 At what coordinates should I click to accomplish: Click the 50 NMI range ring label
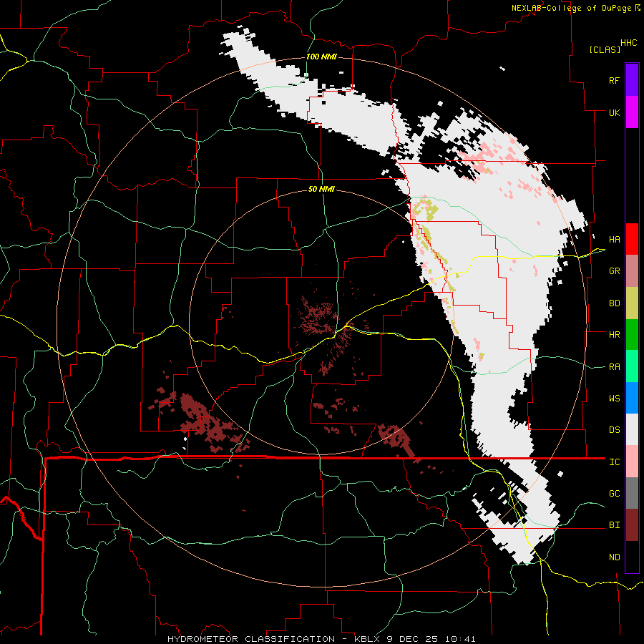pyautogui.click(x=321, y=189)
